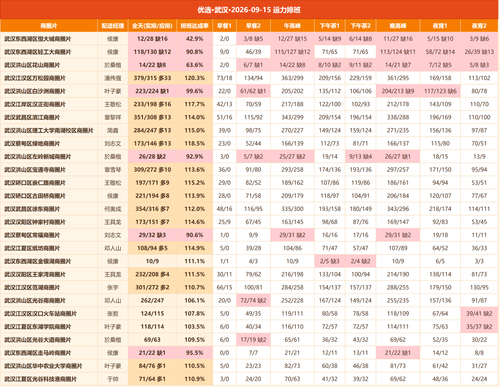This screenshot has height=387, width=500.
Task: Click manager name 潘伟强
Action: 113,78
